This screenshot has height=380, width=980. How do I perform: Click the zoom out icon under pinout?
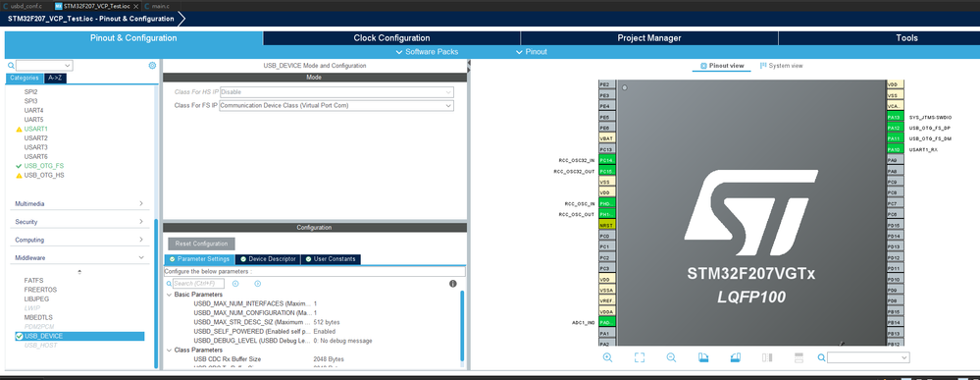(671, 357)
